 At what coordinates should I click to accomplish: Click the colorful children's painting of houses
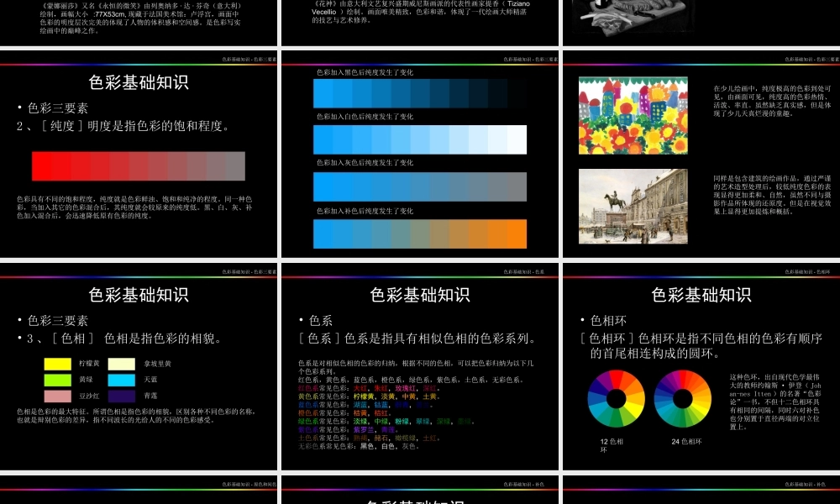pos(633,116)
